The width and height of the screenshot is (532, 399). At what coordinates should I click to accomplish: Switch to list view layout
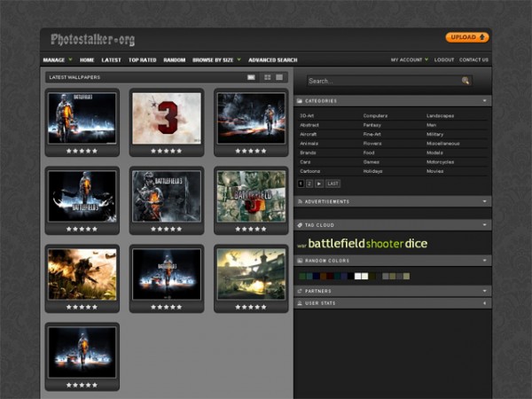(x=279, y=77)
